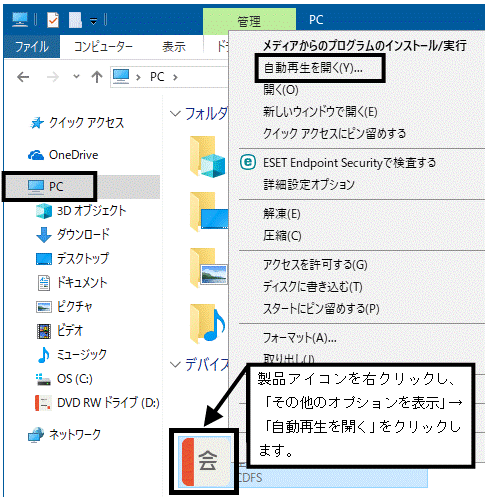
Task: Navigate back with the back arrow
Action: [23, 77]
